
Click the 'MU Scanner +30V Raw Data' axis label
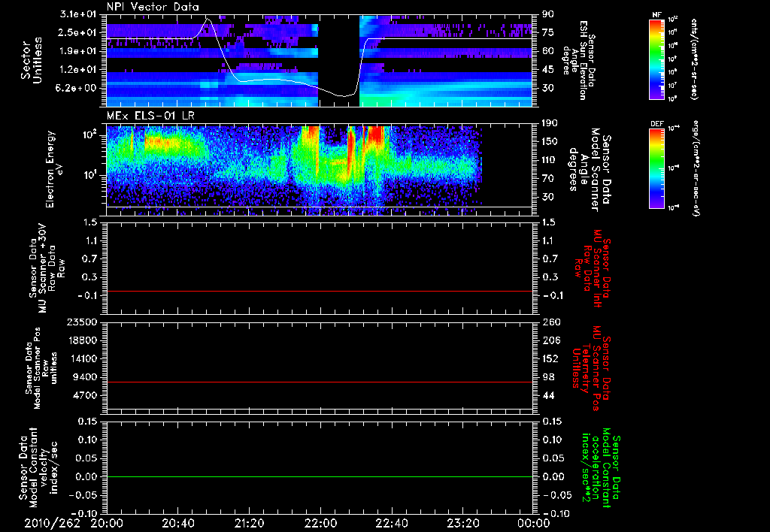47,268
